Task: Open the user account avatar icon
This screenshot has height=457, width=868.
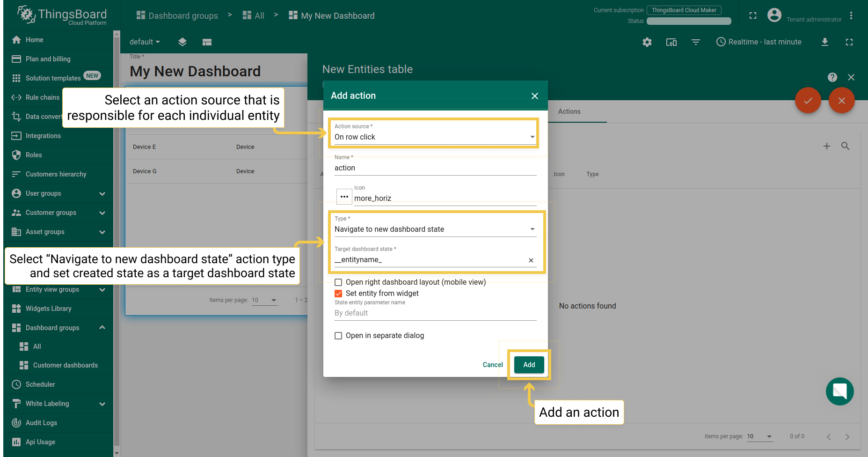Action: pyautogui.click(x=774, y=15)
